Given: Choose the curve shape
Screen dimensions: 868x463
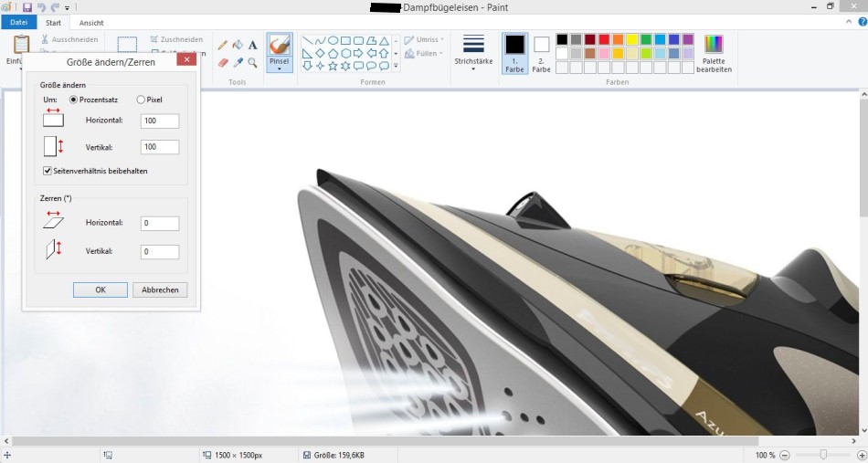Looking at the screenshot, I should coord(320,41).
